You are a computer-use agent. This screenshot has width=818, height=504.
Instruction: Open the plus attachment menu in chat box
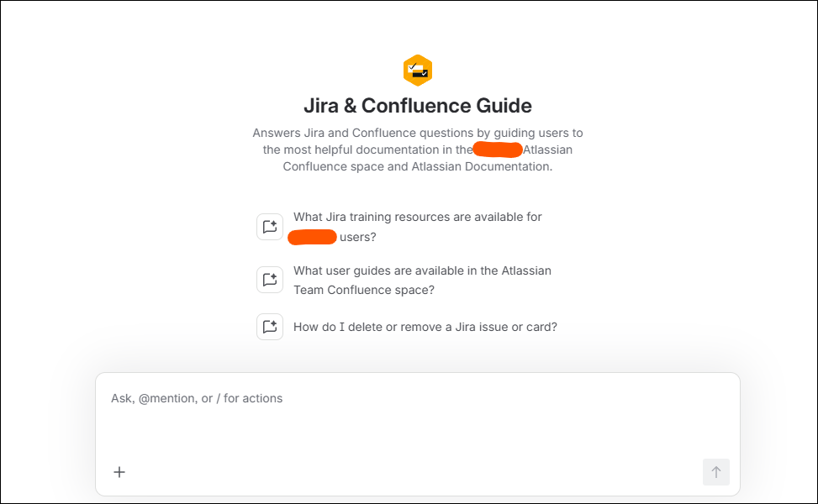tap(119, 472)
